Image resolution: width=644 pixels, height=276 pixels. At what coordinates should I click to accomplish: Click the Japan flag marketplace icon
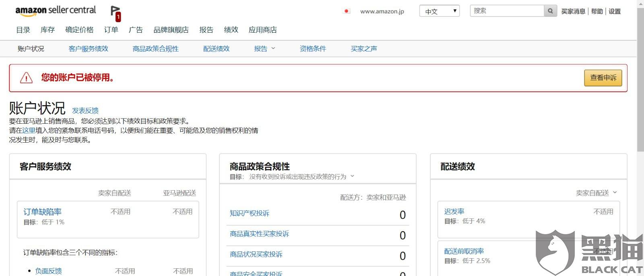point(347,11)
